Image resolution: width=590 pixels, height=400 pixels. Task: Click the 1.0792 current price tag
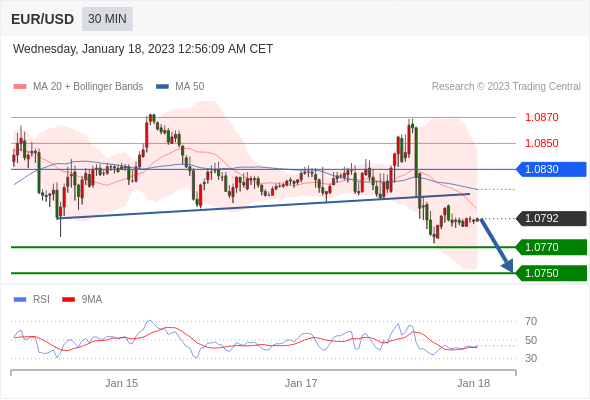pos(551,218)
